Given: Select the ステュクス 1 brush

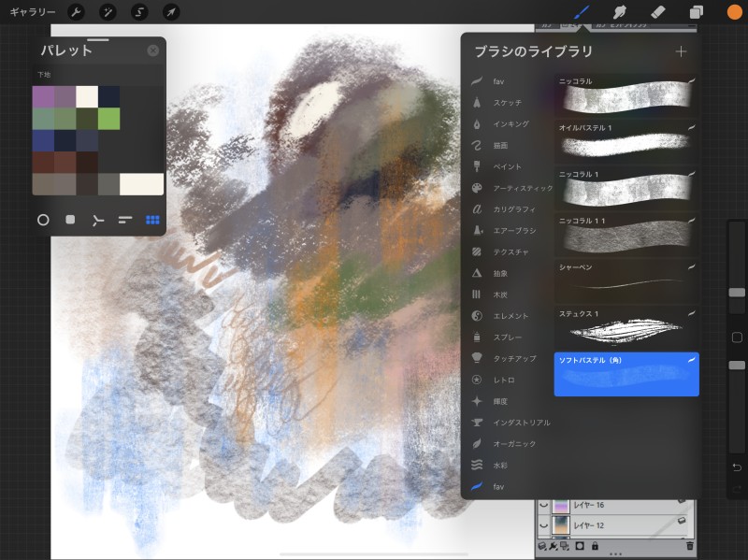Looking at the screenshot, I should pos(626,327).
